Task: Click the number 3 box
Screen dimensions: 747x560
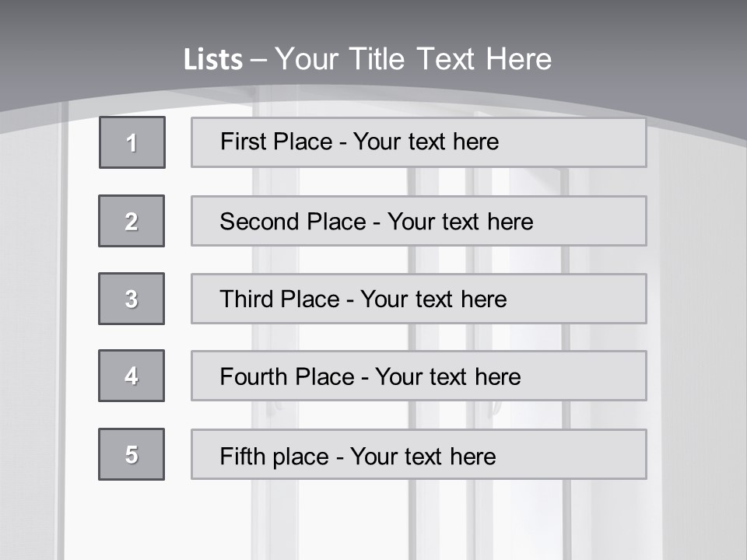Action: pos(132,299)
